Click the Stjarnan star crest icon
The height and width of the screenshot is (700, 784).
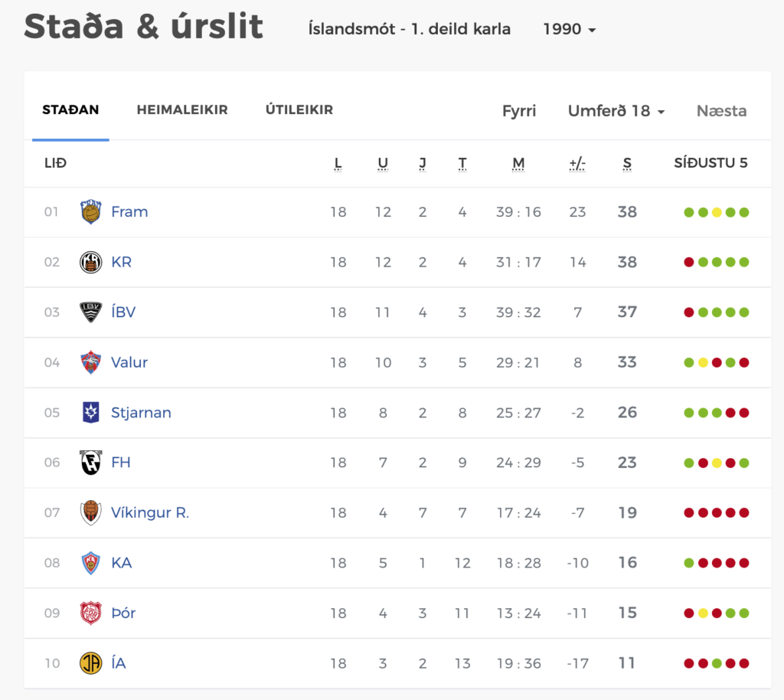(90, 413)
